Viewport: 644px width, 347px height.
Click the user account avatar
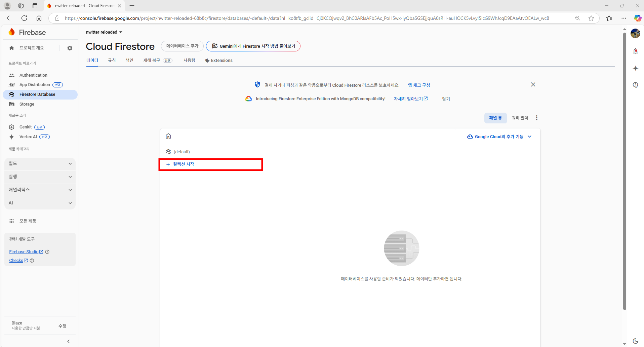635,34
